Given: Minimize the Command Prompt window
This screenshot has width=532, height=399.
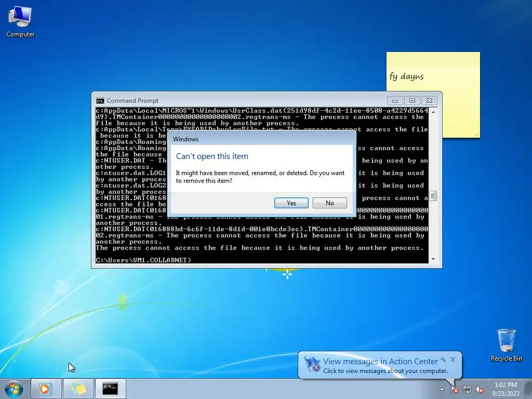Looking at the screenshot, I should pos(395,101).
